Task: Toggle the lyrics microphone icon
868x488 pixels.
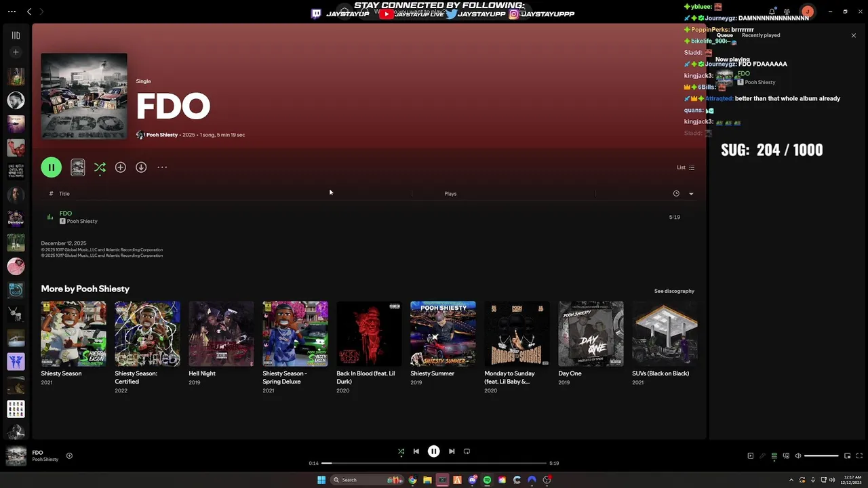Action: [x=762, y=456]
